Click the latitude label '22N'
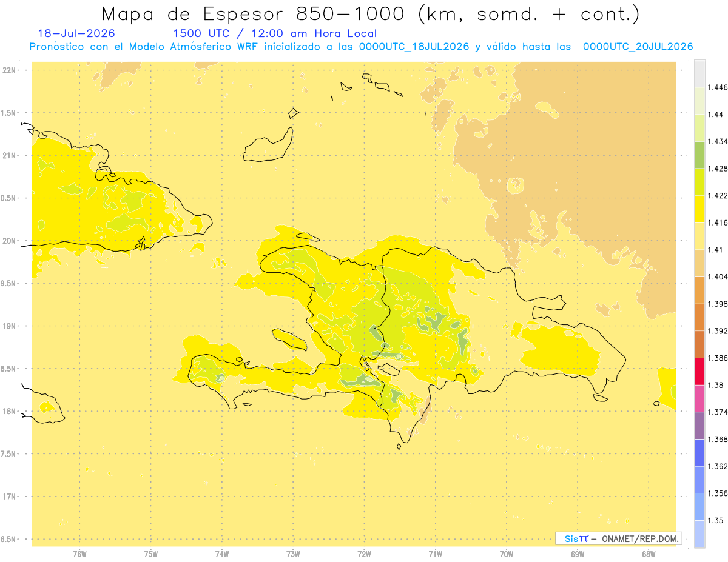 (x=10, y=70)
